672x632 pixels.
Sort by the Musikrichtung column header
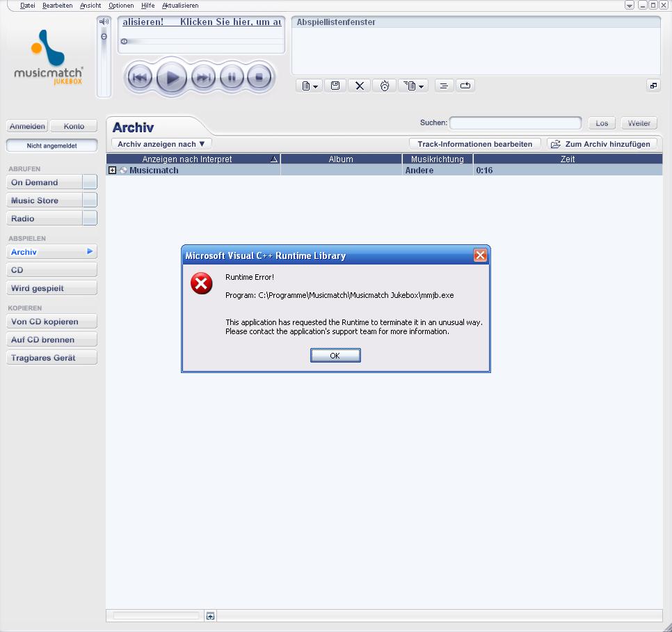pyautogui.click(x=438, y=159)
